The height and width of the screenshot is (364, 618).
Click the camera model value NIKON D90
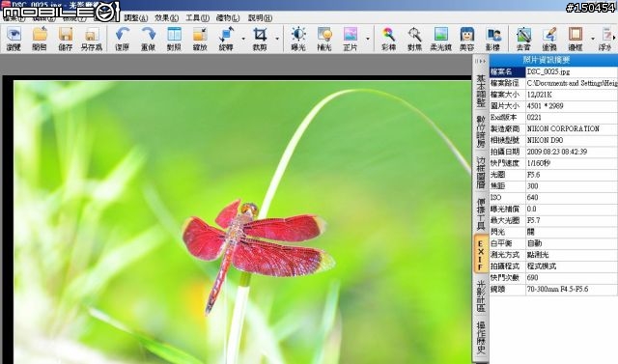pyautogui.click(x=545, y=140)
